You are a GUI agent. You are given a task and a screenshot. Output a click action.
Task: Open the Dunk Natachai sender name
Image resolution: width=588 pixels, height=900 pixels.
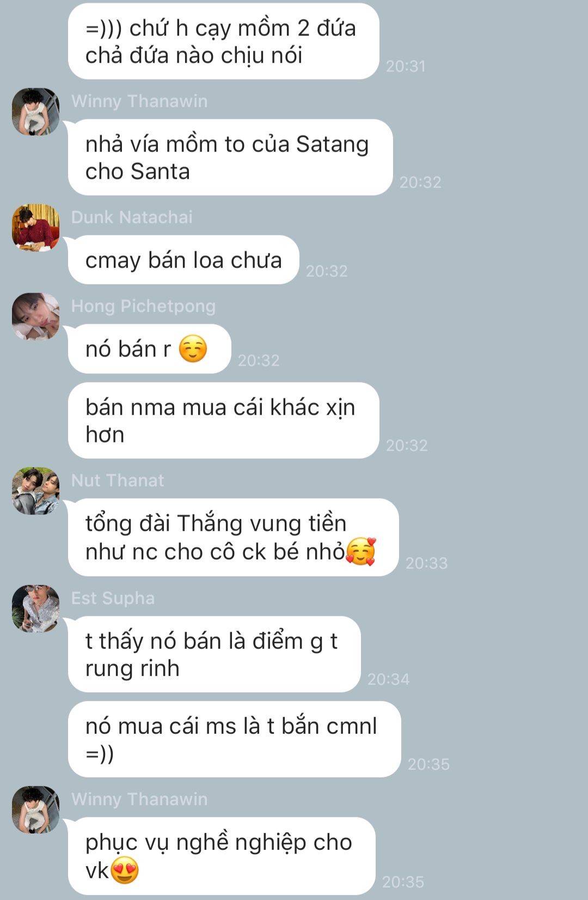click(x=132, y=217)
